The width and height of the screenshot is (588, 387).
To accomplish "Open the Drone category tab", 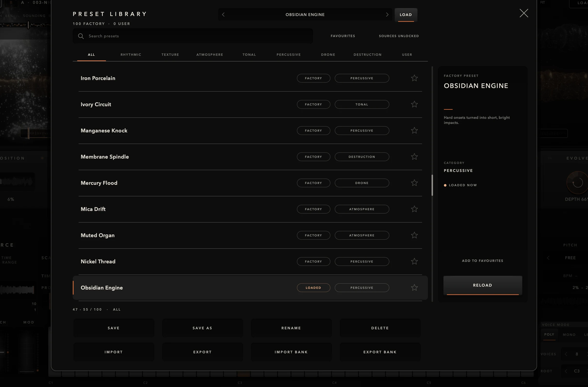I will [x=328, y=55].
